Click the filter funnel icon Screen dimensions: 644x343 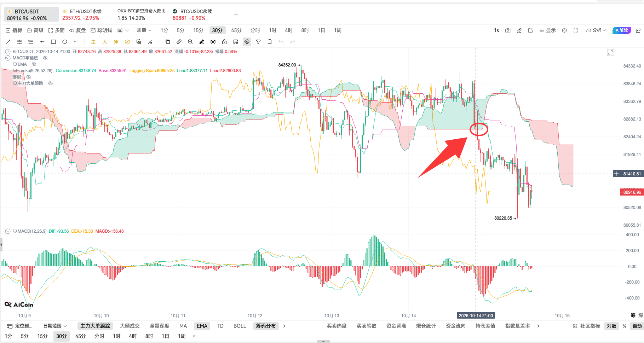click(258, 42)
